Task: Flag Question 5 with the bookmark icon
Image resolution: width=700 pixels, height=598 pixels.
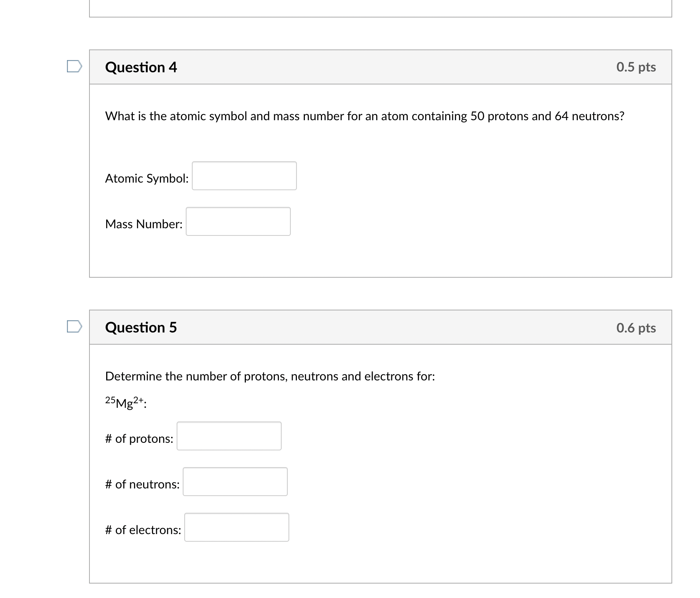Action: pyautogui.click(x=74, y=326)
